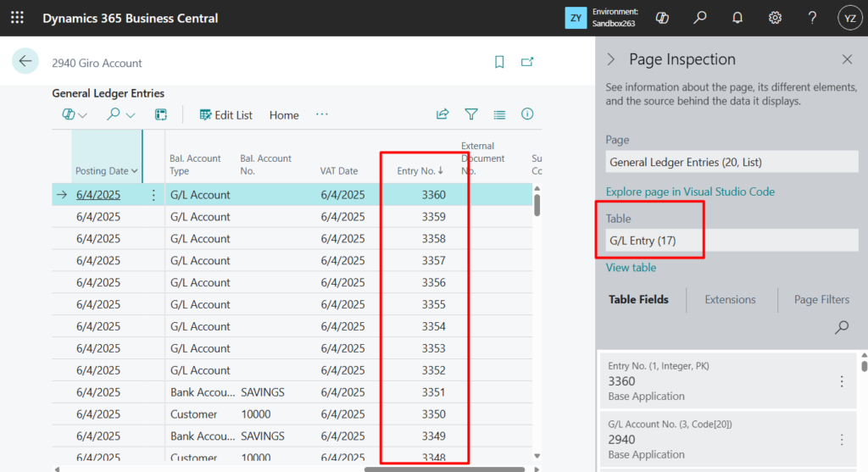The width and height of the screenshot is (868, 472).
Task: Toggle the filter pane funnel icon
Action: (471, 114)
